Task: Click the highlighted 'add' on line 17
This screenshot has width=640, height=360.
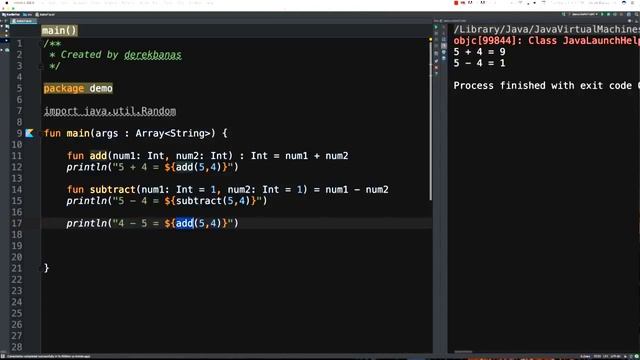Action: point(184,223)
